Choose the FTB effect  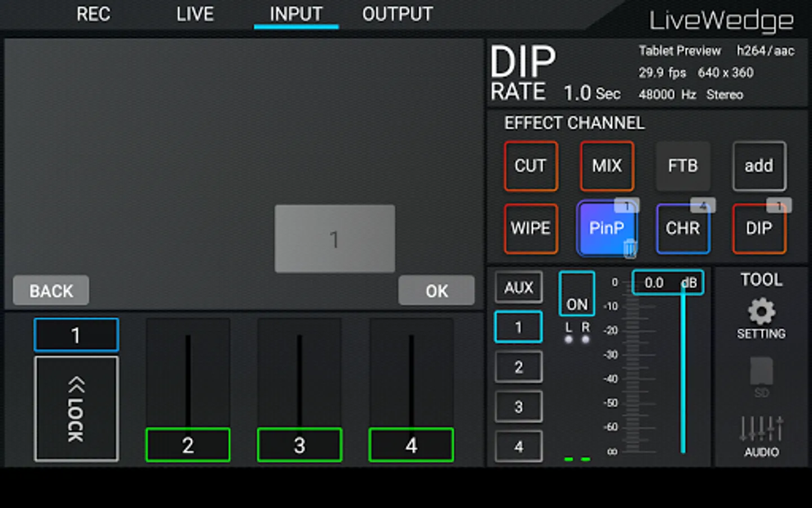(683, 166)
